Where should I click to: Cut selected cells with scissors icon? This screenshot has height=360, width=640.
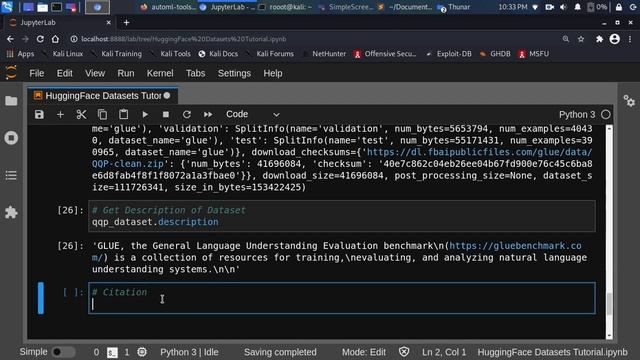tap(81, 114)
